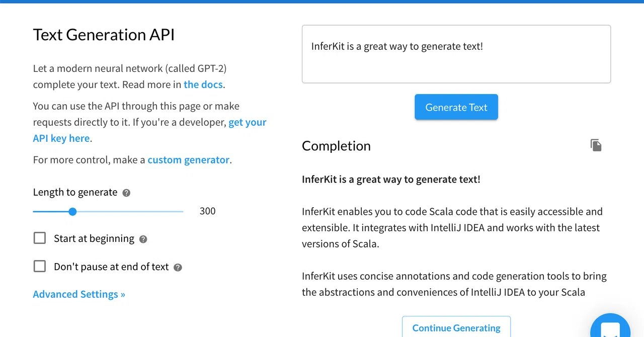Image resolution: width=644 pixels, height=337 pixels.
Task: Click the Completion heading
Action: 336,146
